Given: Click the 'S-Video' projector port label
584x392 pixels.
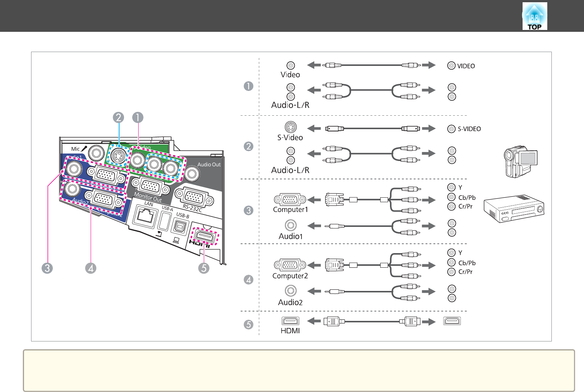Looking at the screenshot, I should click(x=290, y=137).
